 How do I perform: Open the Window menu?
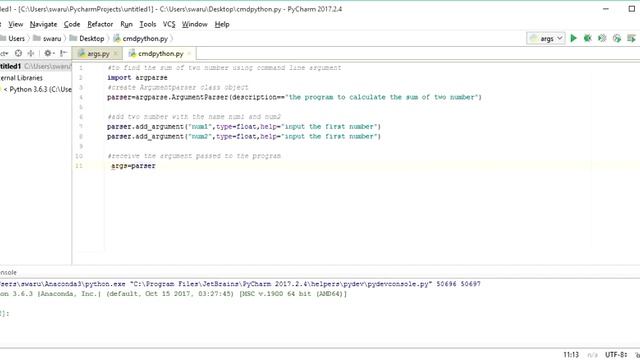click(195, 24)
